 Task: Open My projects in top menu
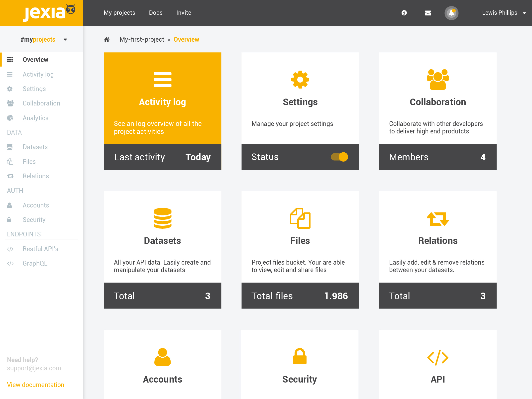pos(119,13)
